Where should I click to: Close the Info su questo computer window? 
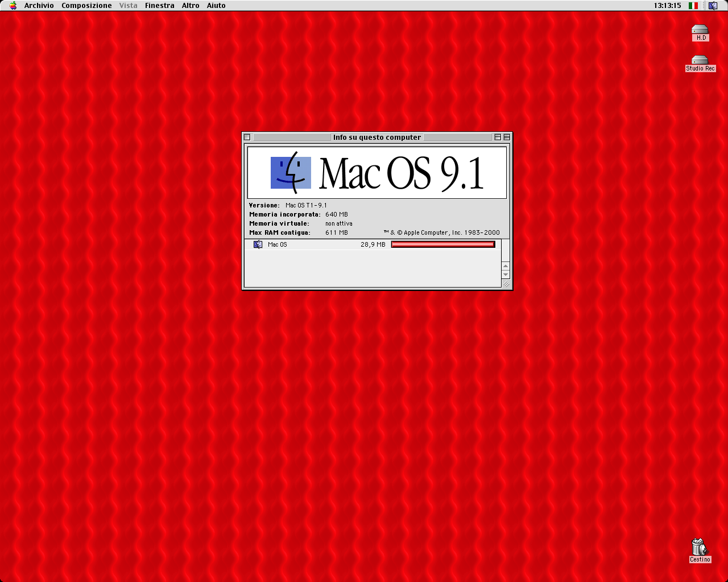[247, 137]
